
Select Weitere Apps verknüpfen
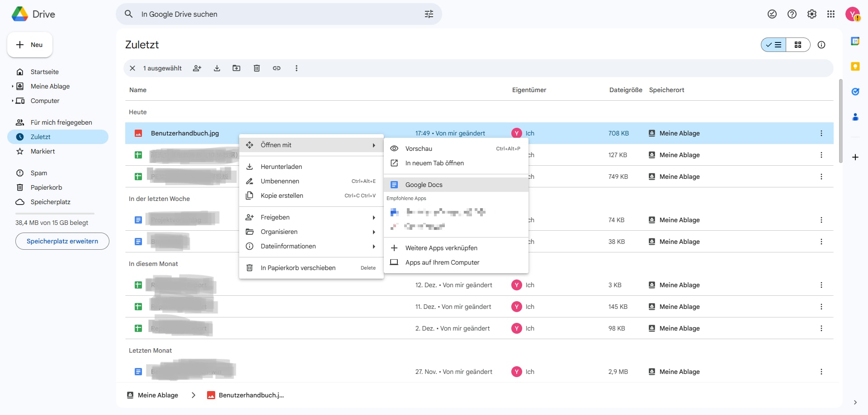point(456,248)
